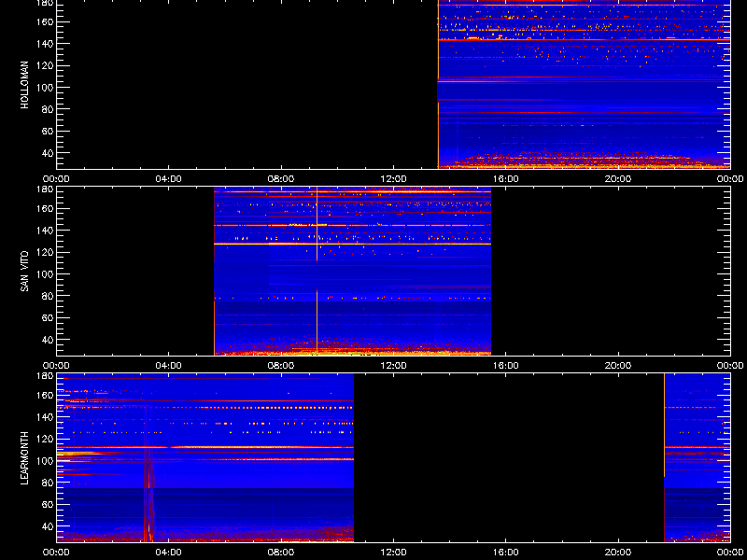This screenshot has width=747, height=560.
Task: Click 20:00 time label under Holloman plot
Action: pyautogui.click(x=618, y=179)
